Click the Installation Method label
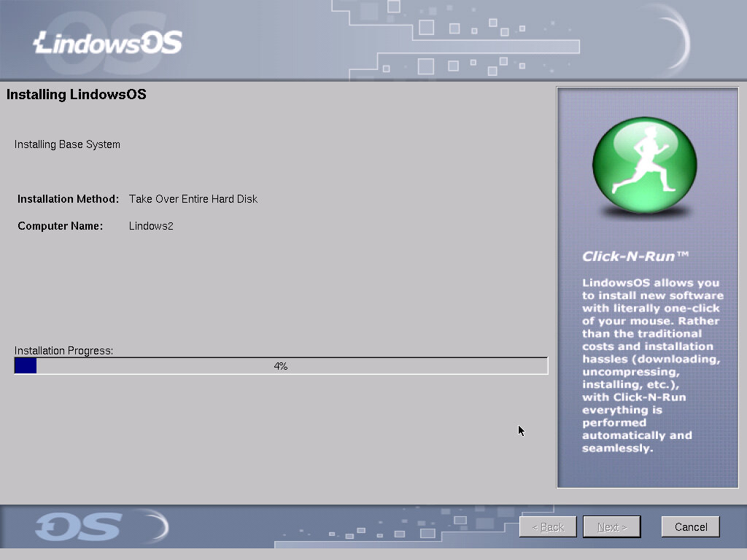 click(x=68, y=199)
